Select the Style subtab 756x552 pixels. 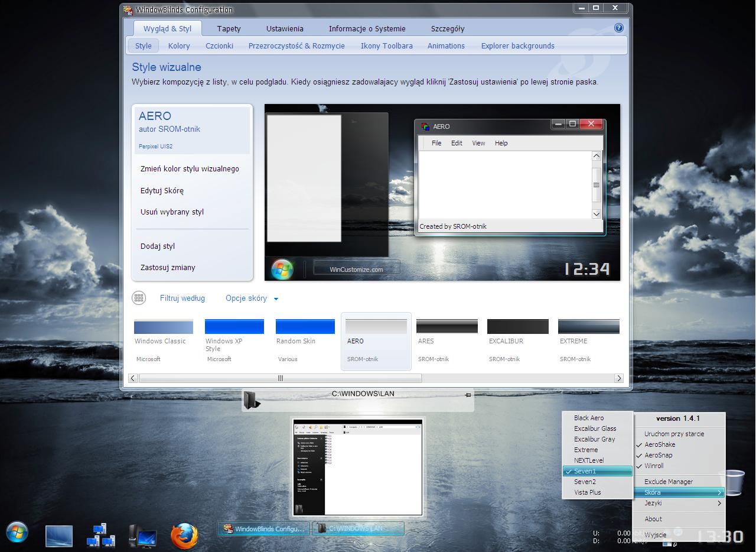click(x=144, y=46)
